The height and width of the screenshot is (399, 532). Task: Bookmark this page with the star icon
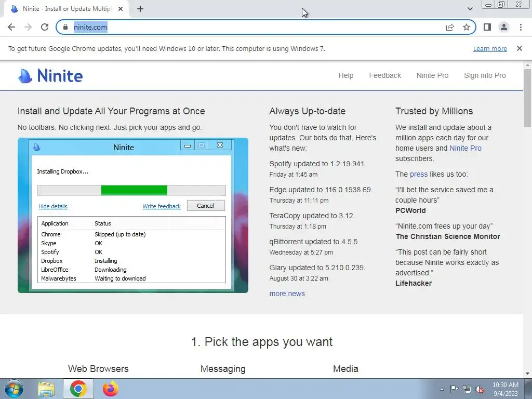467,27
